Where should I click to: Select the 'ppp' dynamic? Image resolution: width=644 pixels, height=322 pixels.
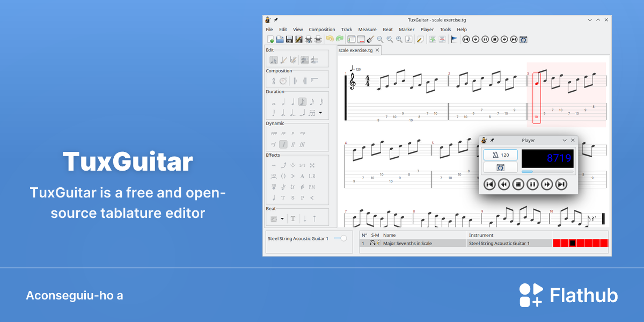(274, 133)
